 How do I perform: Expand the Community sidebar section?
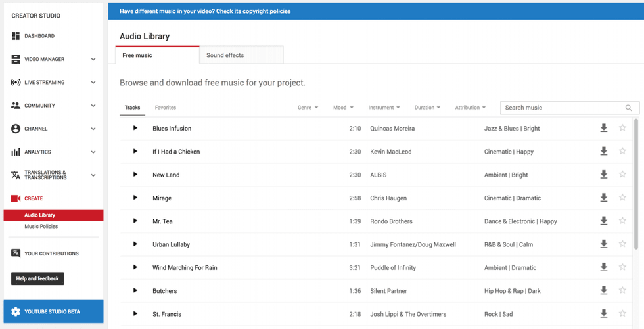tap(93, 106)
